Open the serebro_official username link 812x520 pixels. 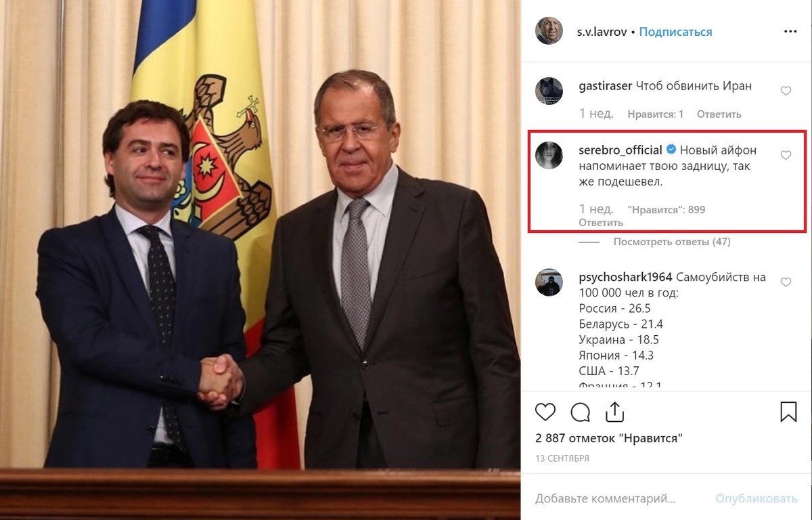point(620,150)
